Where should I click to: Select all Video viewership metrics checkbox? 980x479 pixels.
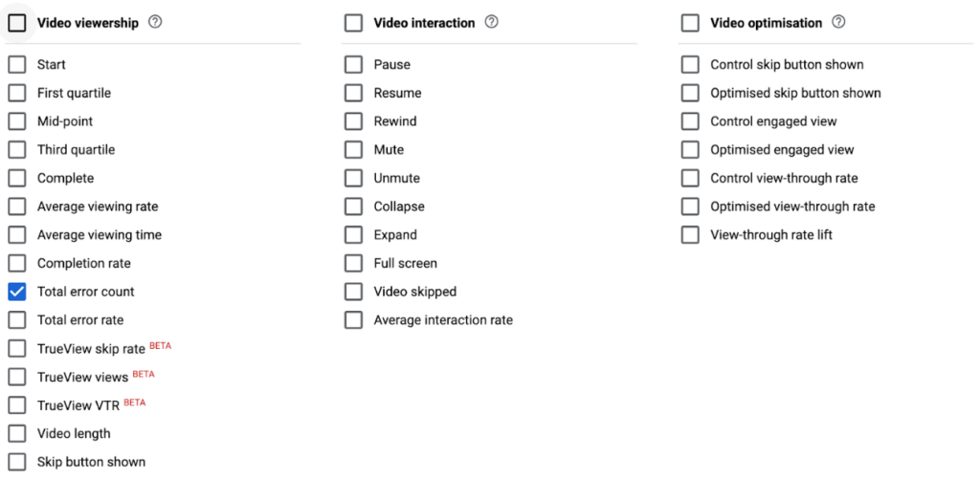(x=17, y=23)
